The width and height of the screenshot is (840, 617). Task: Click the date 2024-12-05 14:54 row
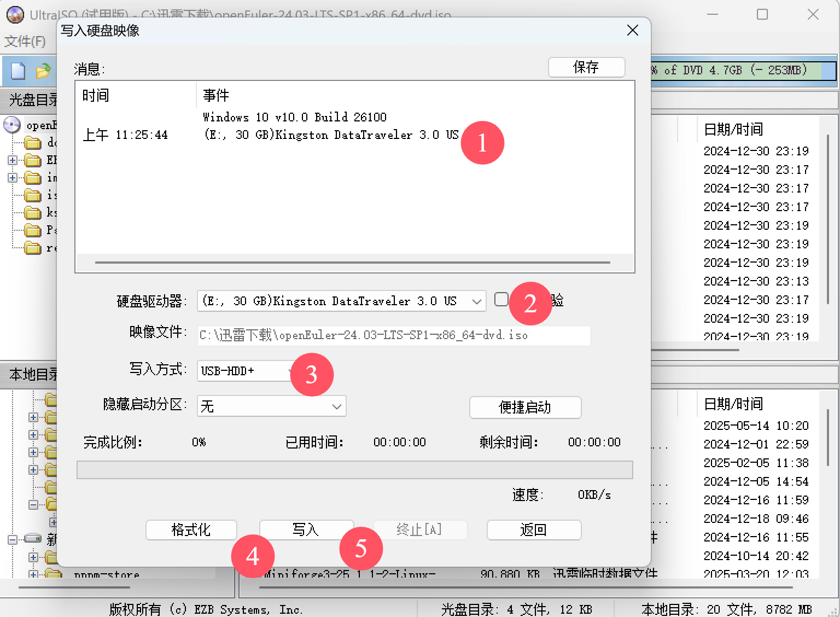point(756,481)
